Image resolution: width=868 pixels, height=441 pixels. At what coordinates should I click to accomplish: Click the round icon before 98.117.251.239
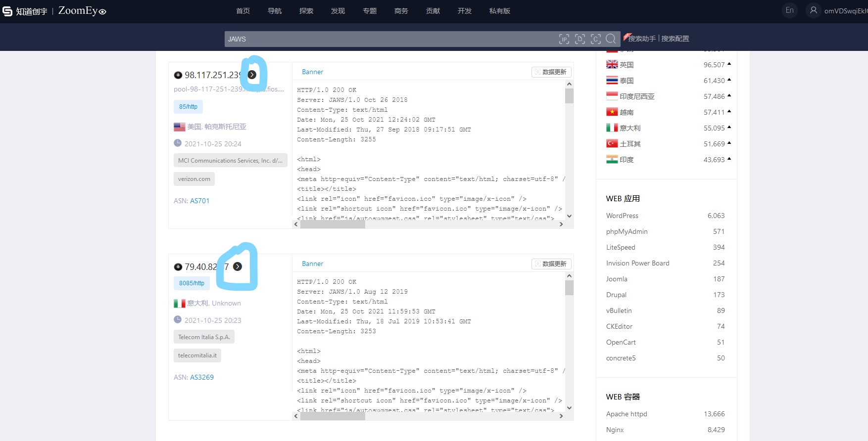(x=178, y=75)
